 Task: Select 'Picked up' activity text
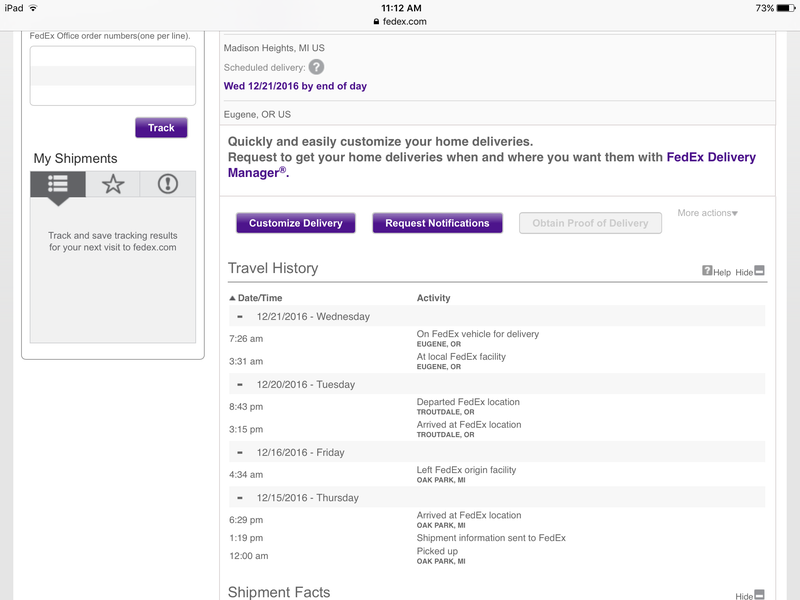pos(437,552)
